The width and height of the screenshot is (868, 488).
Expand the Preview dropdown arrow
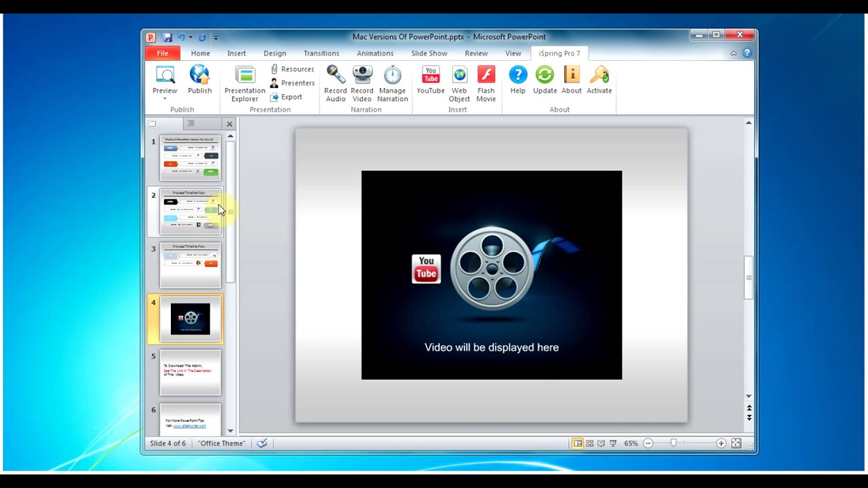[x=165, y=99]
